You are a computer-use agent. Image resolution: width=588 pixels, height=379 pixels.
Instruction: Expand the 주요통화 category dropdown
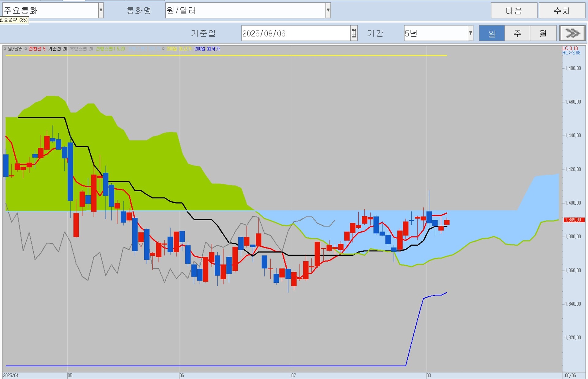[x=101, y=11]
